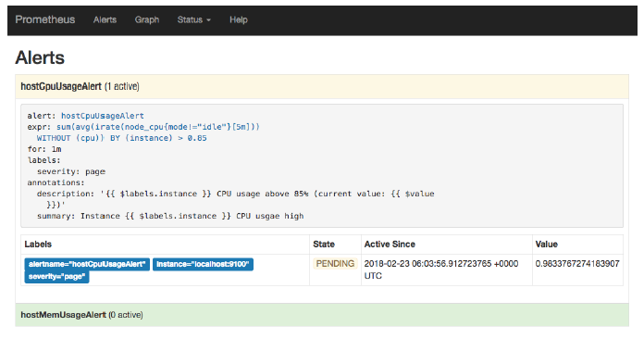Expand the Status dropdown menu
The width and height of the screenshot is (644, 339).
tap(194, 19)
